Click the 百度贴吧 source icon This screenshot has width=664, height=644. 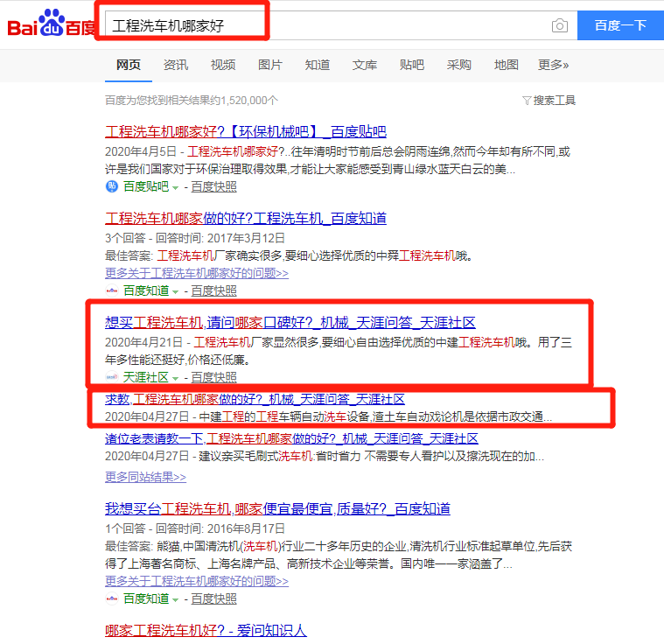pos(111,186)
